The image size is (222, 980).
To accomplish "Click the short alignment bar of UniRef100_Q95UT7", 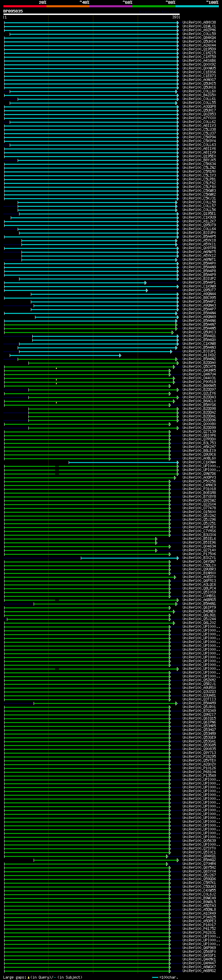I will pos(76,290).
